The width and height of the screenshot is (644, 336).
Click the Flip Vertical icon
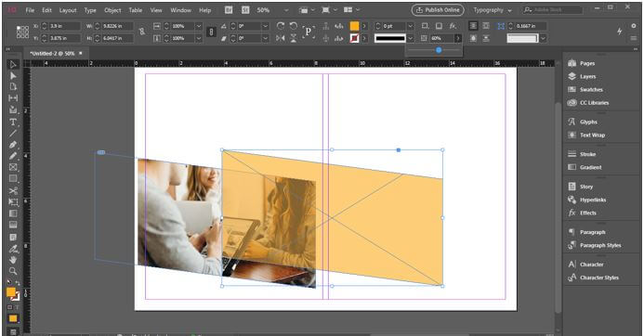294,38
